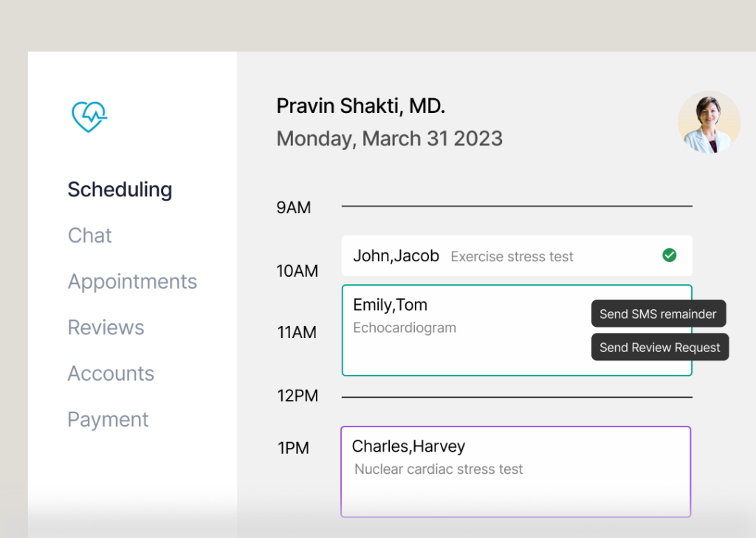Click the 11AM time label
Viewport: 756px width, 538px height.
[297, 332]
